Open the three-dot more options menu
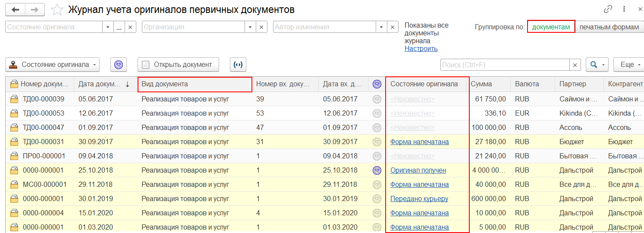This screenshot has width=644, height=233. pos(624,9)
